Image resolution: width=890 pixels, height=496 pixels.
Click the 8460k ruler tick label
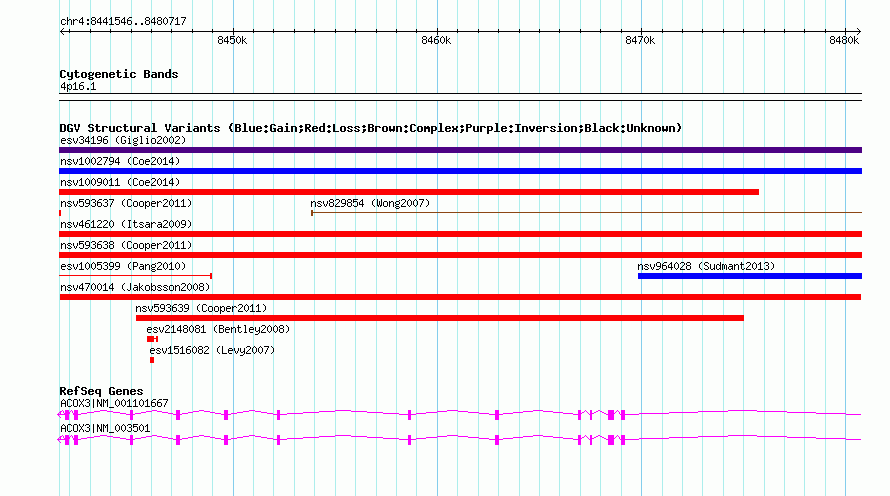pyautogui.click(x=436, y=40)
